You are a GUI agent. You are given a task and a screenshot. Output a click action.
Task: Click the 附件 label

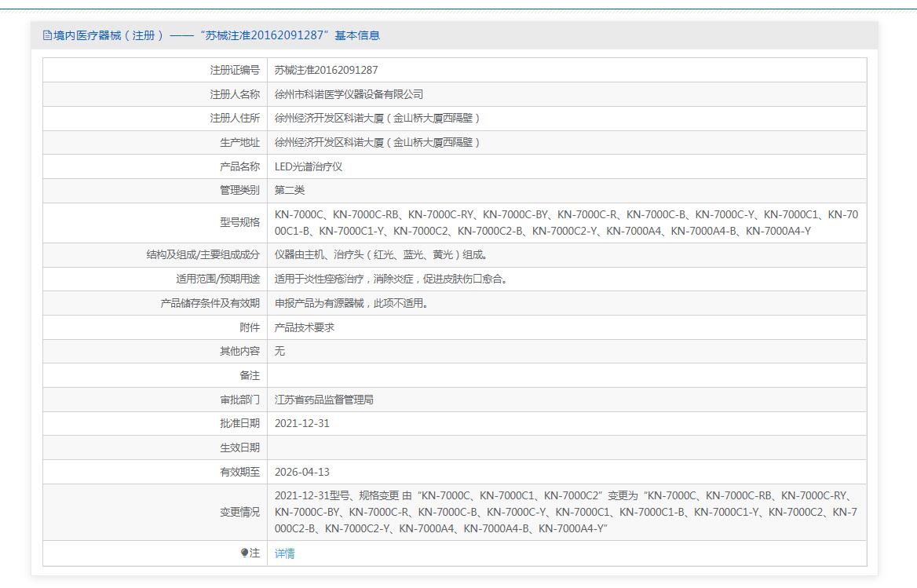[x=250, y=328]
